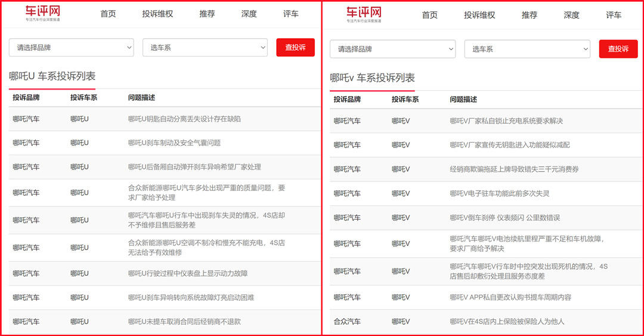Click 哪吒汽车 cell in 厂家私自锁止充电系统 row
Viewport: 644px width, 336px height.
(x=347, y=121)
